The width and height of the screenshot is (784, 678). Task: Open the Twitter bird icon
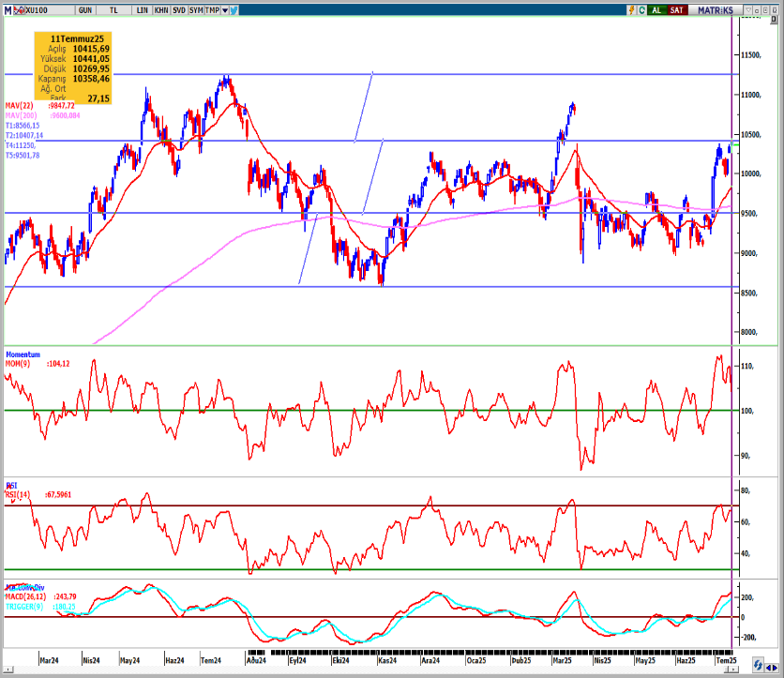pyautogui.click(x=234, y=10)
